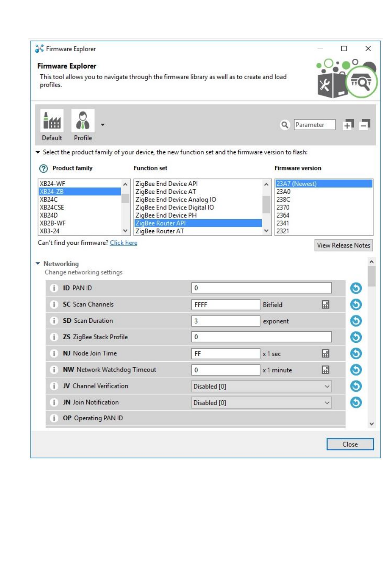
Task: Collapse all sections minus icon
Action: 365,125
